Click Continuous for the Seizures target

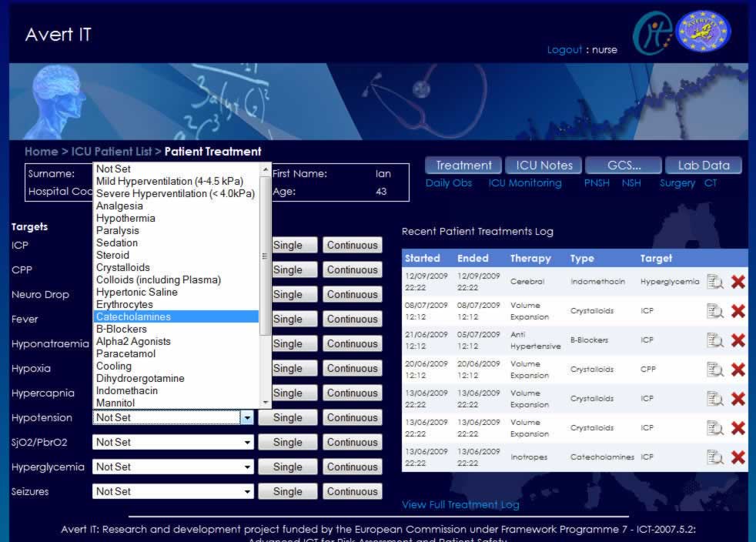(x=353, y=491)
